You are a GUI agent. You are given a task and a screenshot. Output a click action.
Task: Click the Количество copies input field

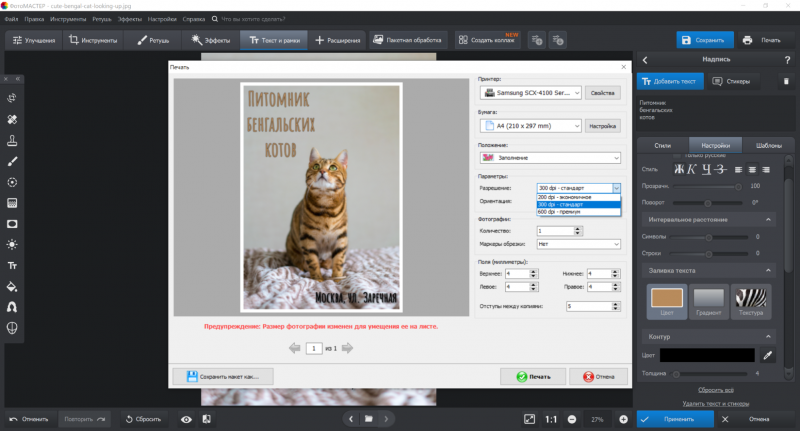click(x=555, y=230)
